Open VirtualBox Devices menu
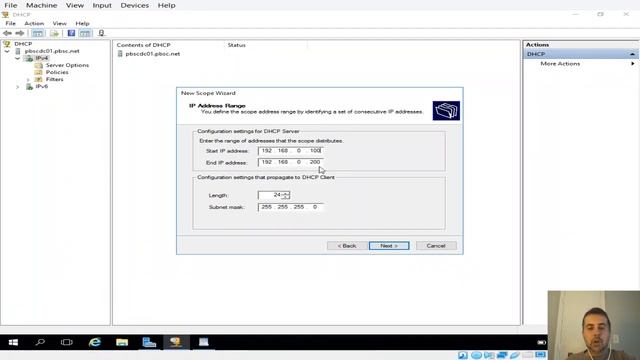Image resolution: width=640 pixels, height=360 pixels. point(135,5)
